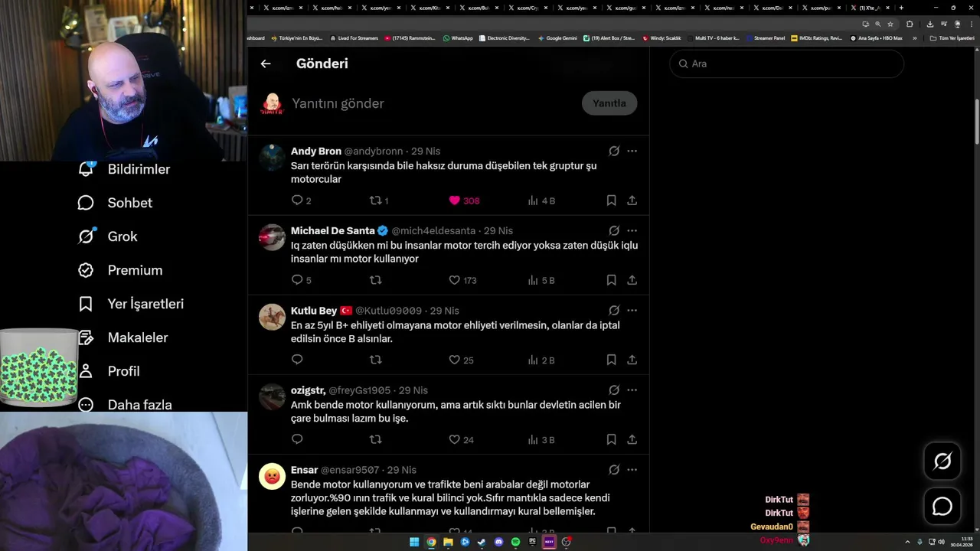The width and height of the screenshot is (980, 551).
Task: Open more options on Ensar's post
Action: [x=632, y=470]
